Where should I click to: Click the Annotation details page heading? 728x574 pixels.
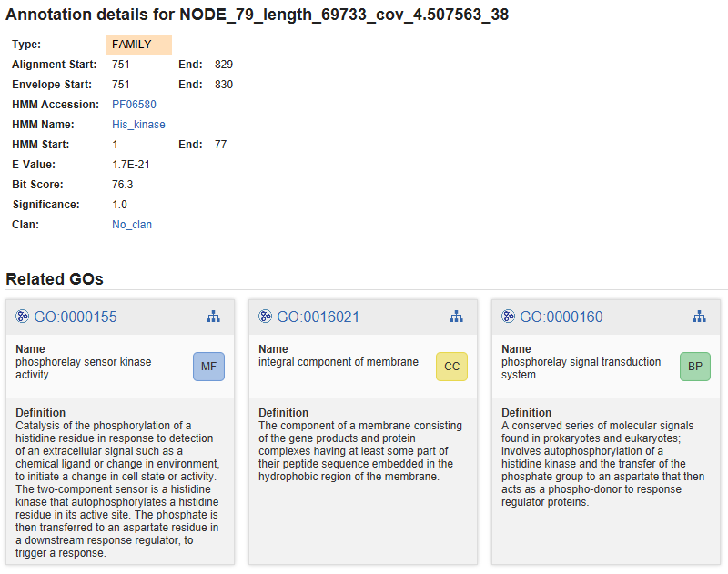click(258, 15)
